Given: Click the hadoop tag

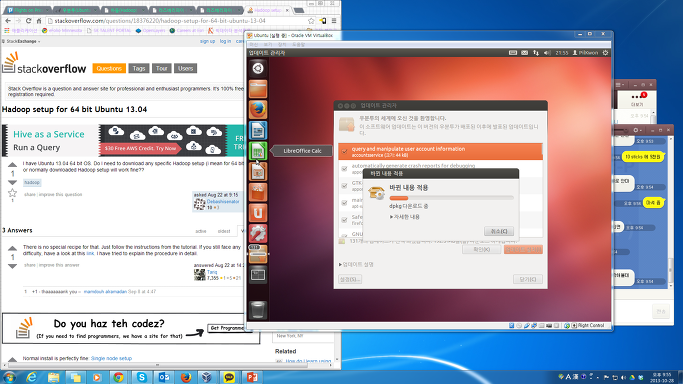Looking at the screenshot, I should pos(32,182).
